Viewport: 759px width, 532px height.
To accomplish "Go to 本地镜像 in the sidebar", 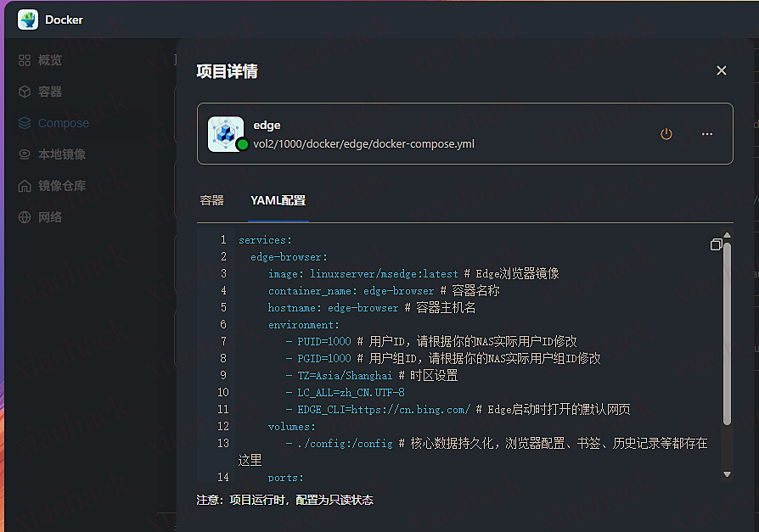I will (62, 154).
